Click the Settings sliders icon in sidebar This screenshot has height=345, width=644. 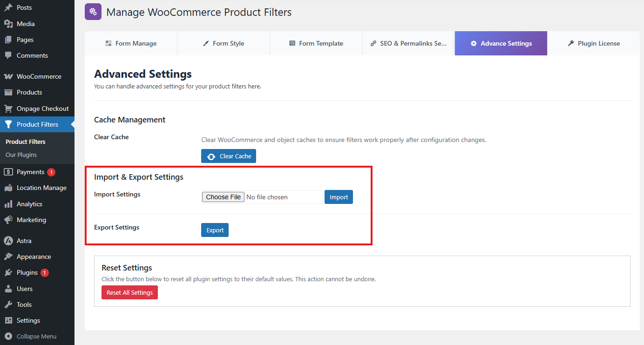tap(8, 320)
